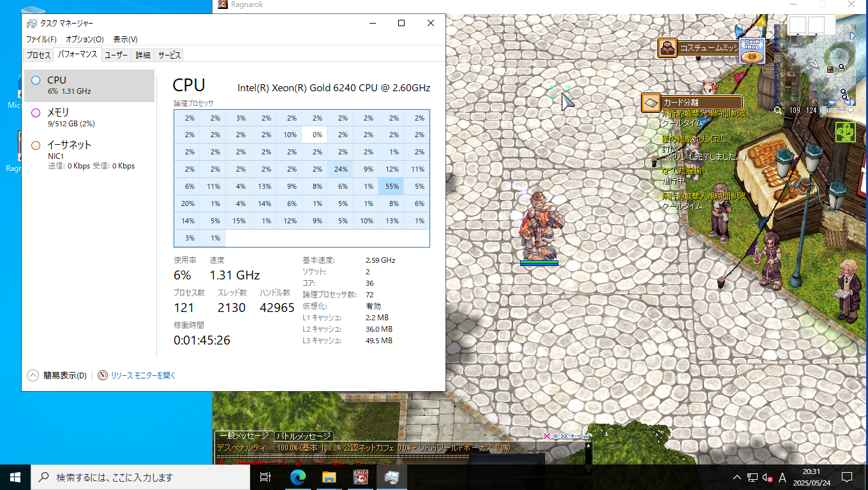Click the 15% logical processor cell

tap(238, 221)
